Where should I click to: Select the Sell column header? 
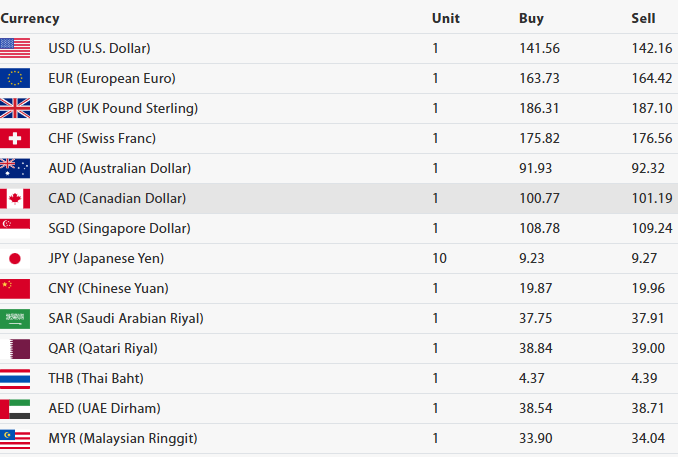coord(643,18)
